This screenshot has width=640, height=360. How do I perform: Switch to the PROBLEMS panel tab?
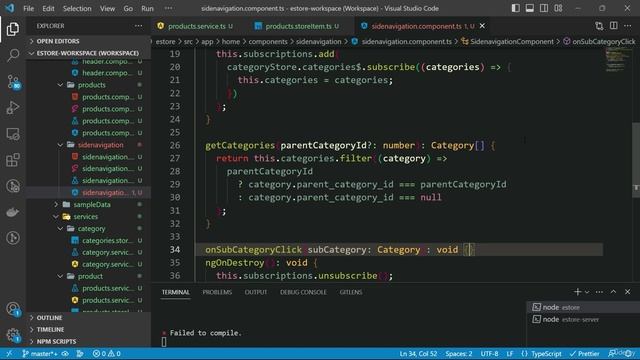coord(217,292)
